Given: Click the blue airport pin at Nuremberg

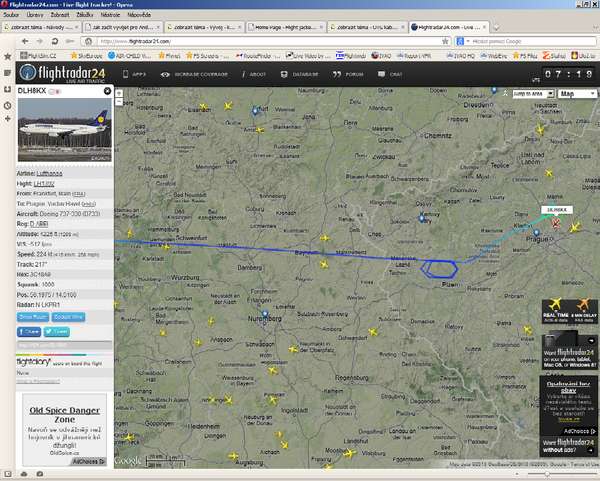Looking at the screenshot, I should (265, 315).
